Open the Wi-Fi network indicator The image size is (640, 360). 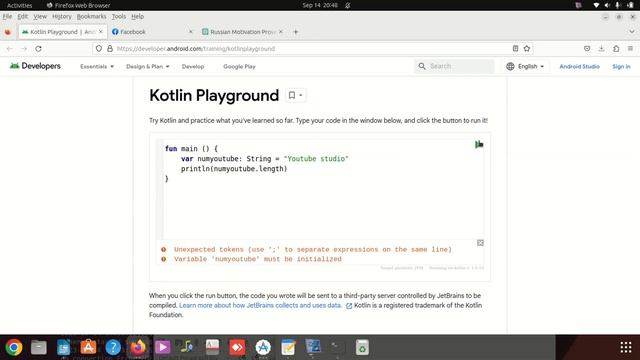point(596,5)
